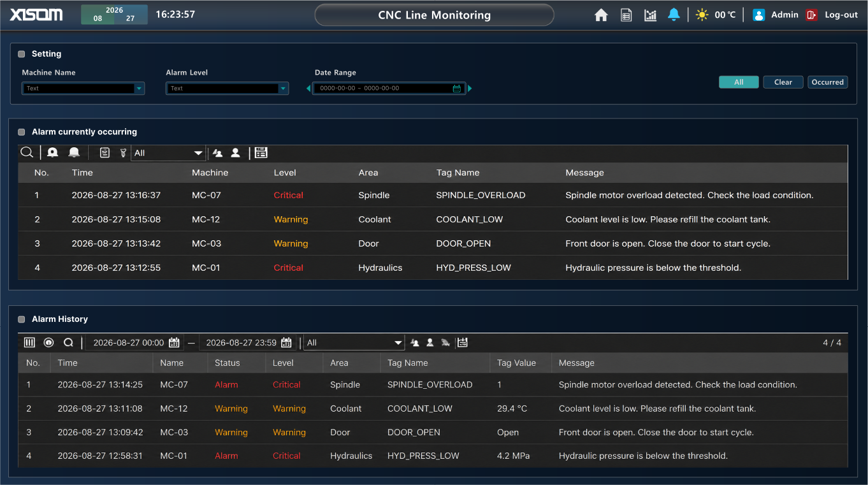Expand the All filter in Alarm History toolbar
Image resolution: width=868 pixels, height=485 pixels.
pyautogui.click(x=354, y=343)
